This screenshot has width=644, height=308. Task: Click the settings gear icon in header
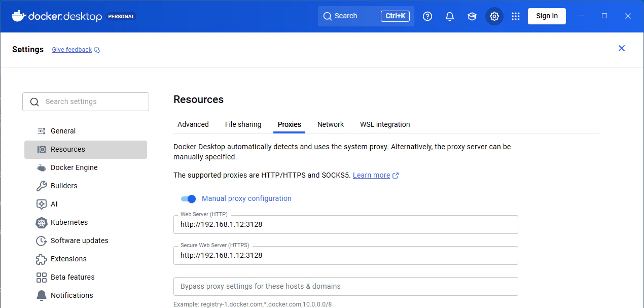tap(494, 16)
